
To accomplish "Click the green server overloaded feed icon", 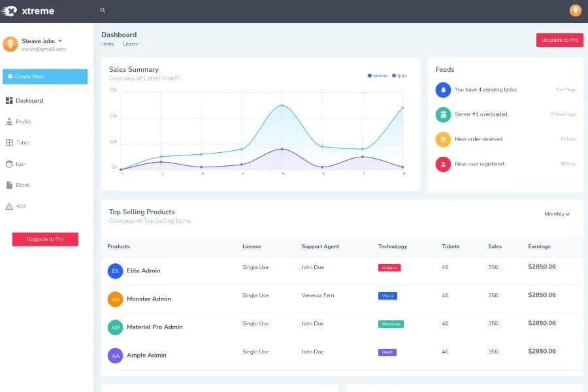I will pos(443,114).
